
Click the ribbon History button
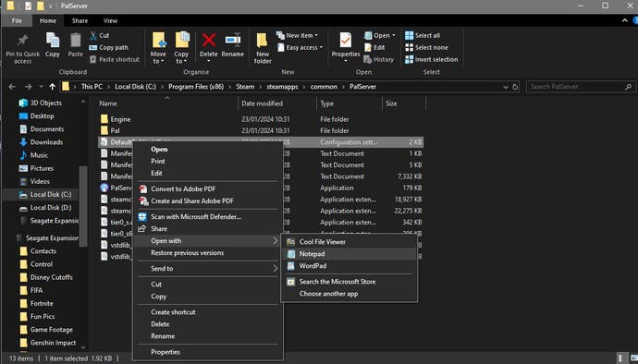click(379, 59)
